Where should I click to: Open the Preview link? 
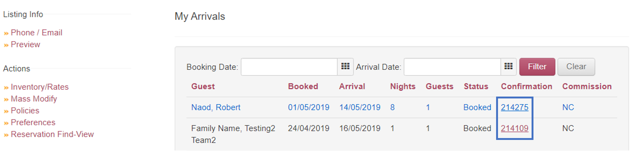pos(25,45)
